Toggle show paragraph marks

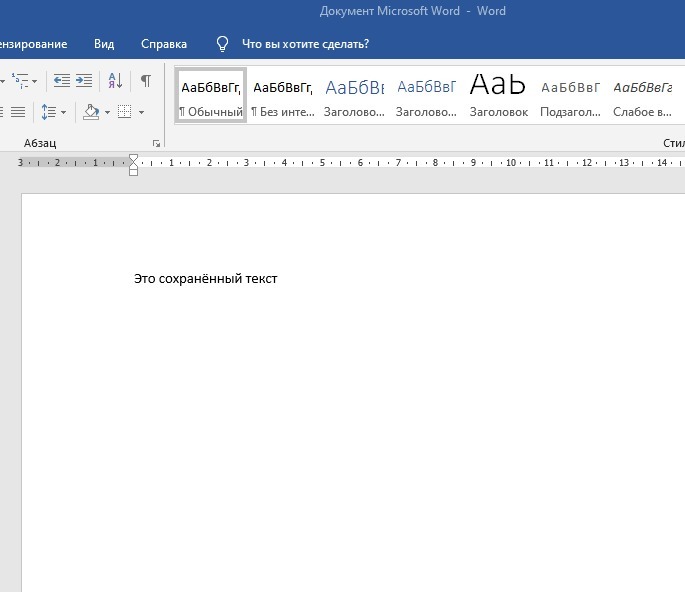[x=145, y=81]
